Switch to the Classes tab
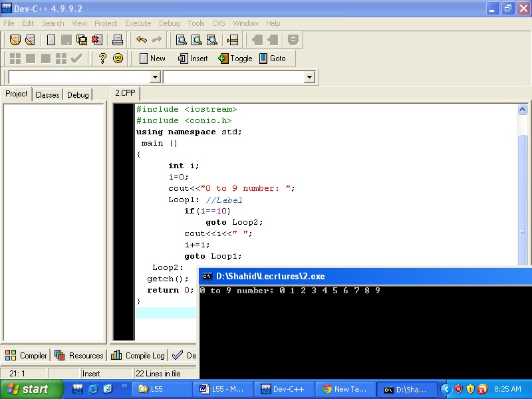 click(47, 95)
